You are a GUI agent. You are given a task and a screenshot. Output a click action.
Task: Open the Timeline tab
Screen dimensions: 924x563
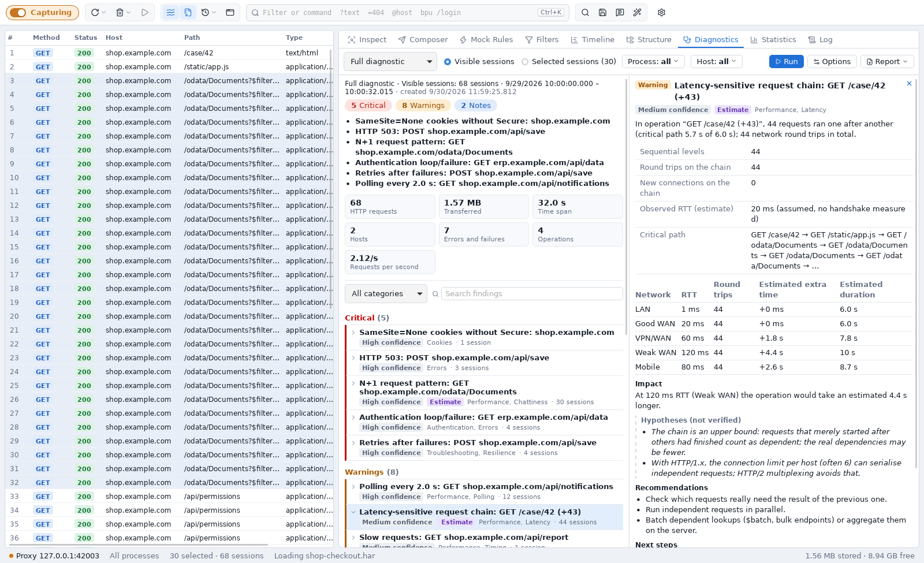(x=593, y=40)
